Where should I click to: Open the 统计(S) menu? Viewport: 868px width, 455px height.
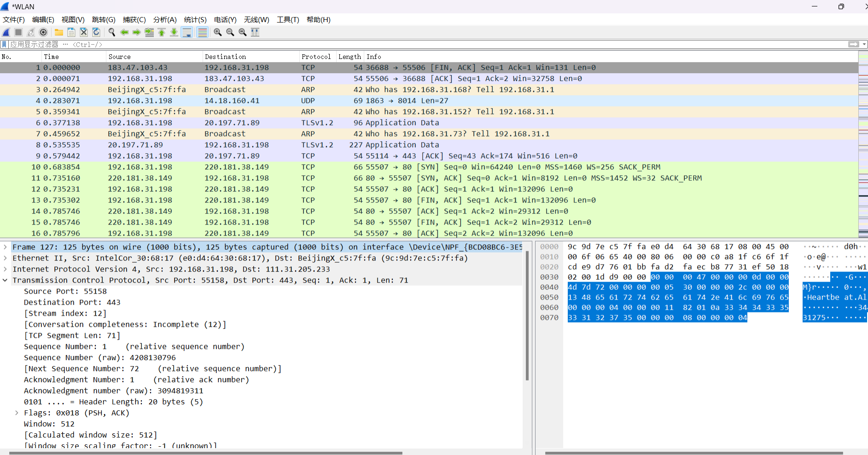coord(195,20)
